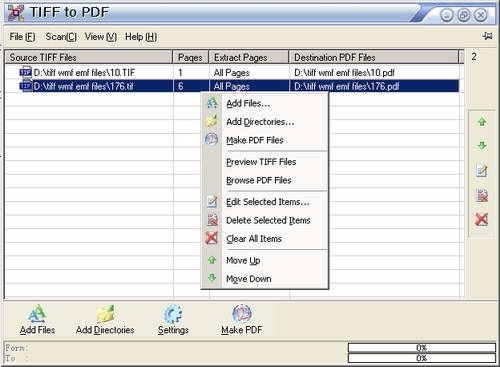
Task: Select Move Down in context menu
Action: coord(265,279)
